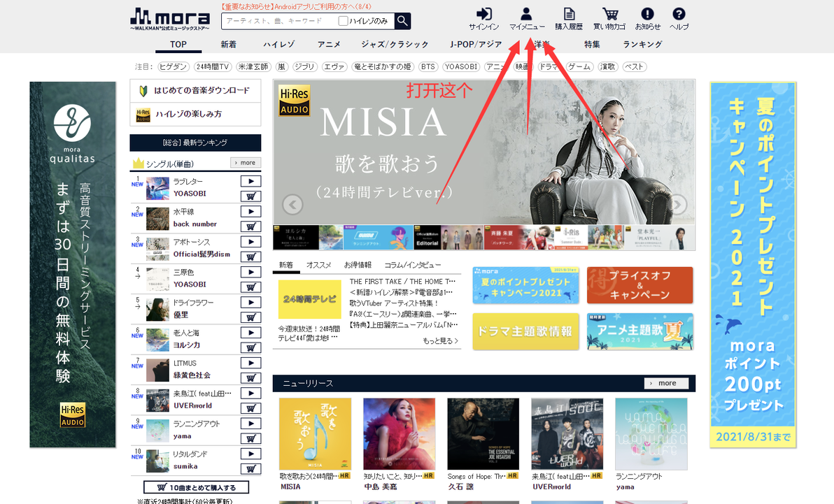This screenshot has width=834, height=504.
Task: Switch to コラム/インタビュー news tab
Action: 413,265
